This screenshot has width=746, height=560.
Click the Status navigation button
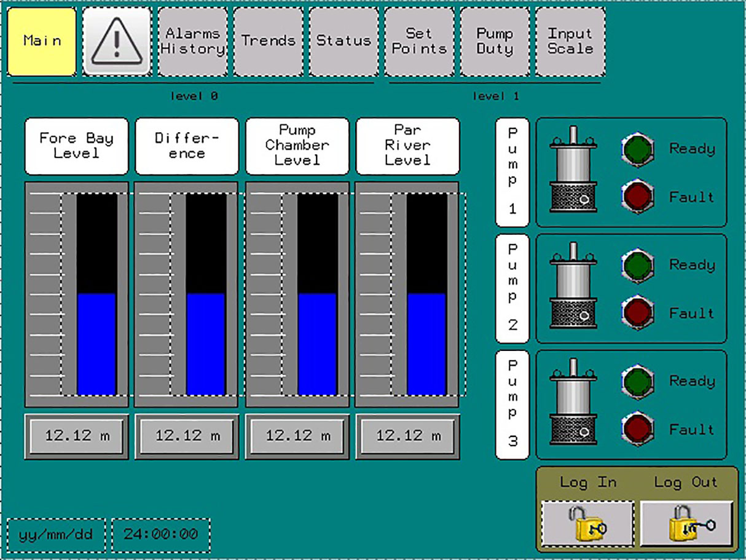pyautogui.click(x=343, y=41)
